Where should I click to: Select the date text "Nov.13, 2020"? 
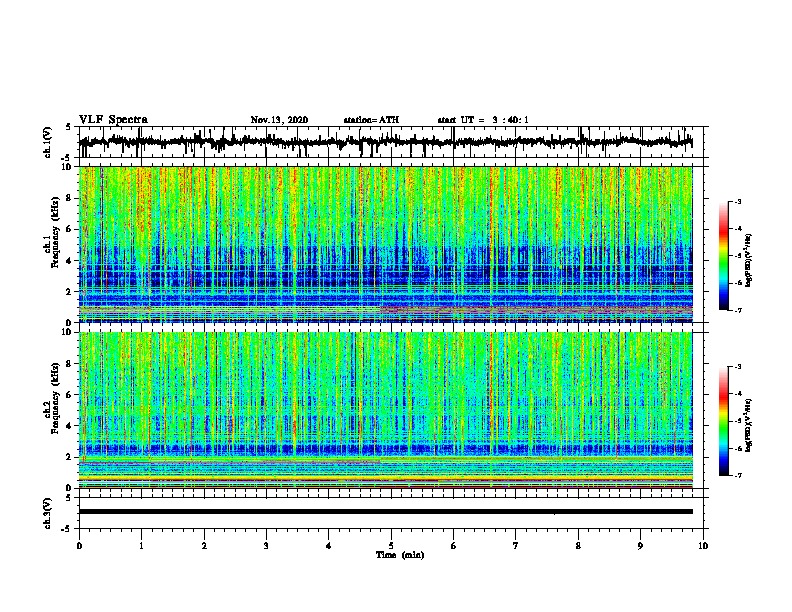pos(279,120)
